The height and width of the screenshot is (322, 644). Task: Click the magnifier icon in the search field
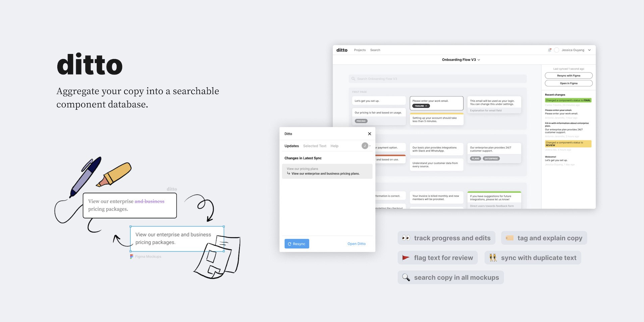click(353, 79)
